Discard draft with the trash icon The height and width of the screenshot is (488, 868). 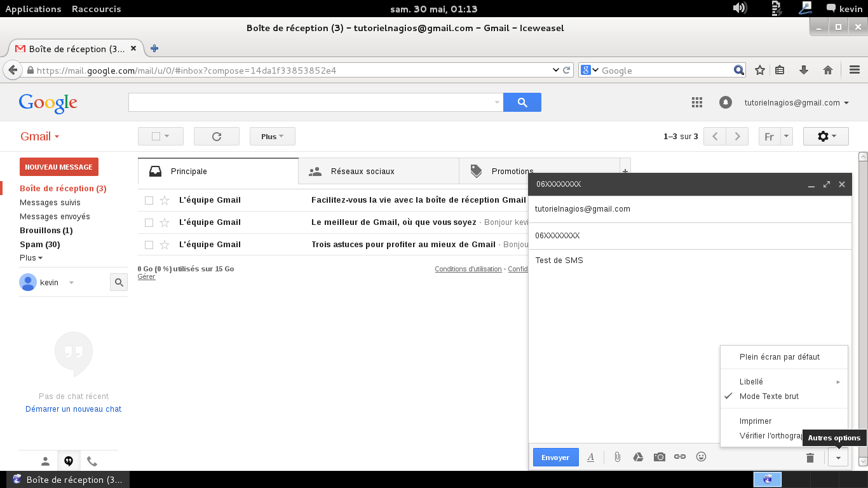coord(810,457)
